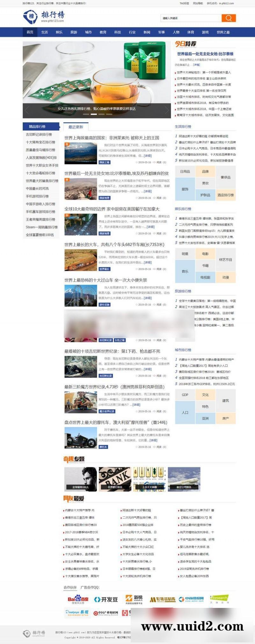Open the 旅游 navigation item
The image size is (255, 644).
[x=74, y=32]
